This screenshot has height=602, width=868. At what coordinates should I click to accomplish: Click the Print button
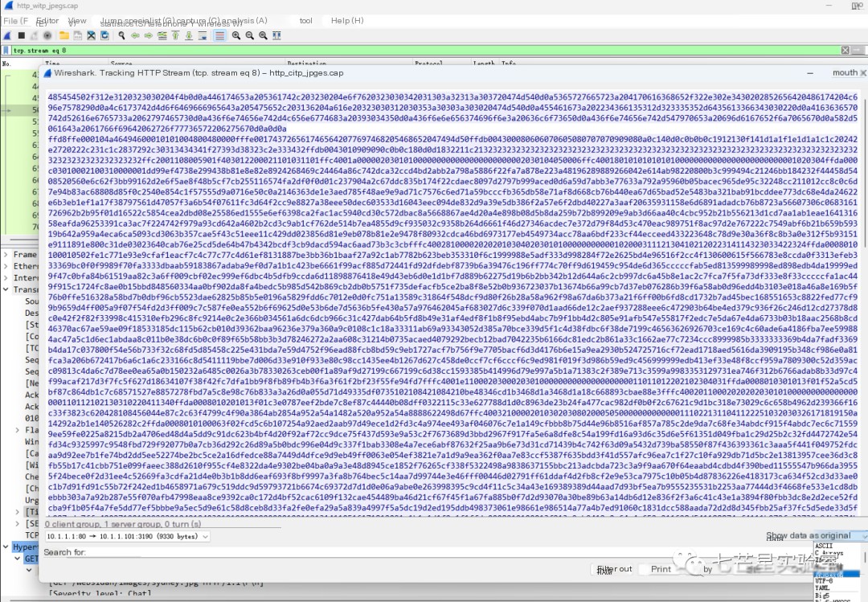661,569
